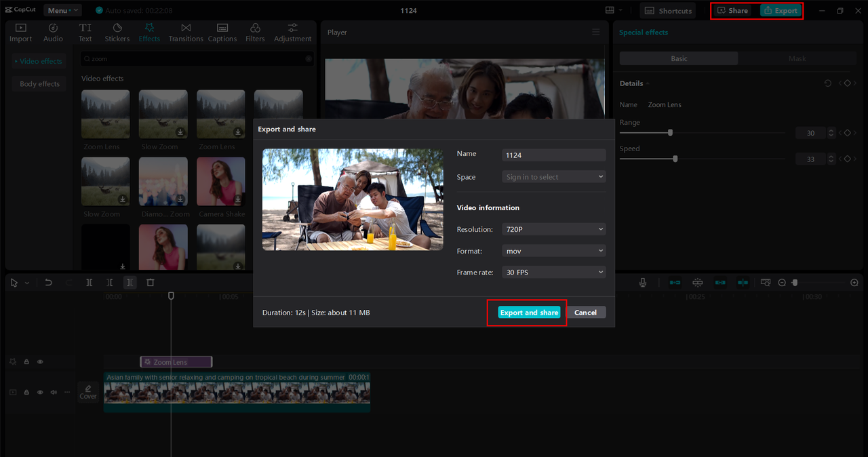
Task: Click the Speed value field showing 33
Action: click(x=810, y=159)
